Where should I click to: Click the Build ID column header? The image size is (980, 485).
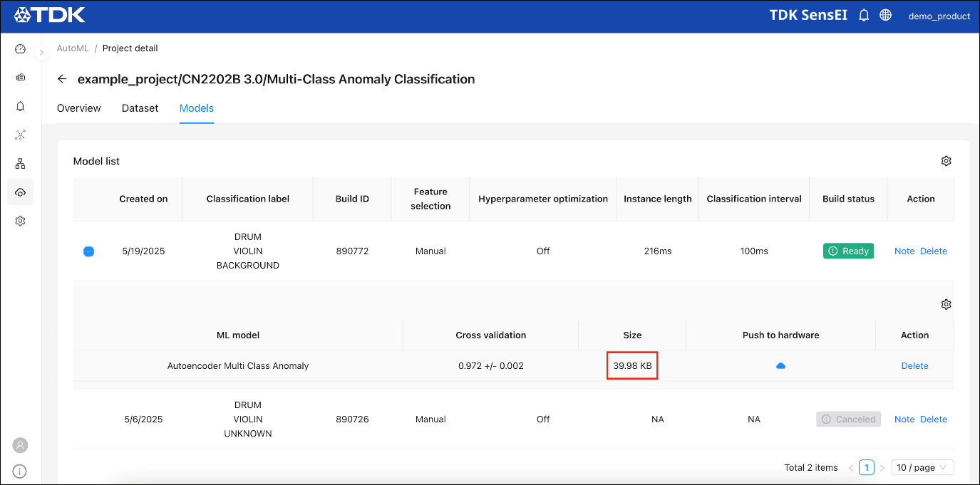tap(352, 199)
